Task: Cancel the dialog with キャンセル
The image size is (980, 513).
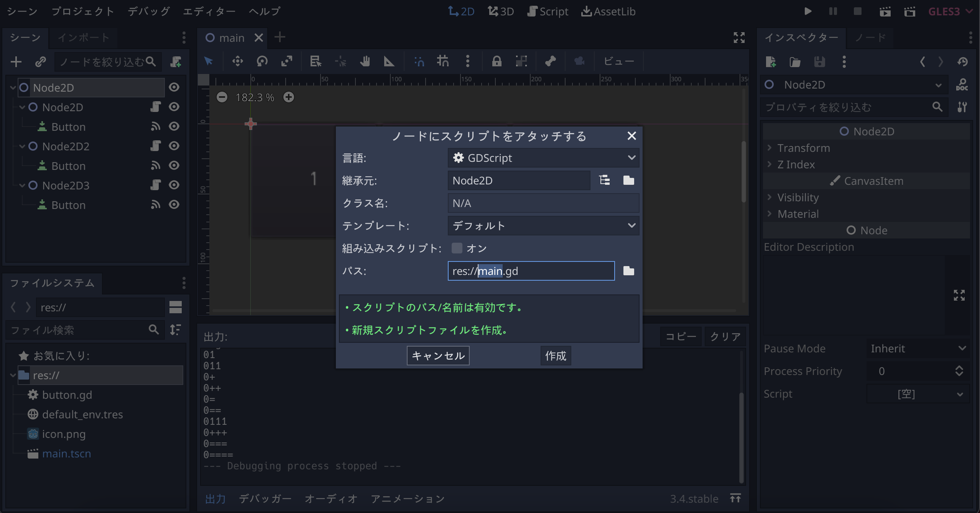Action: tap(437, 355)
